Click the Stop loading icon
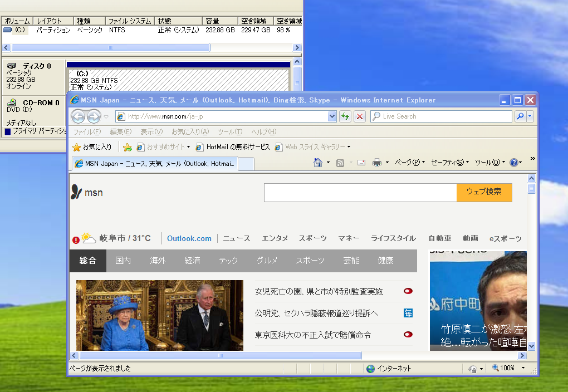The height and width of the screenshot is (392, 568). click(359, 116)
